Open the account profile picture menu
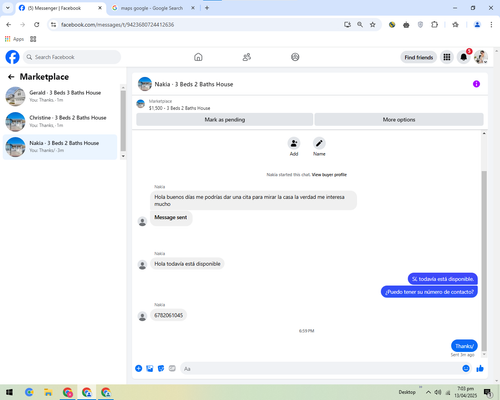The height and width of the screenshot is (400, 500). point(481,57)
